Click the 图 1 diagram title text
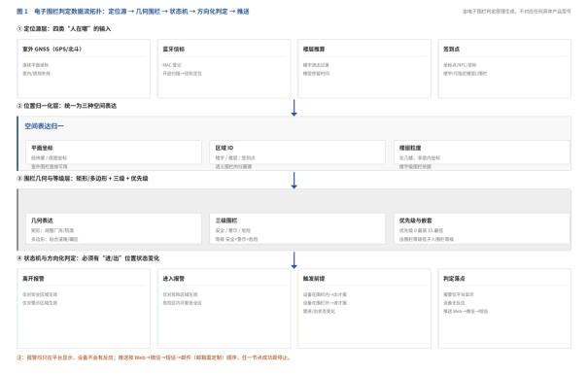 [x=133, y=12]
